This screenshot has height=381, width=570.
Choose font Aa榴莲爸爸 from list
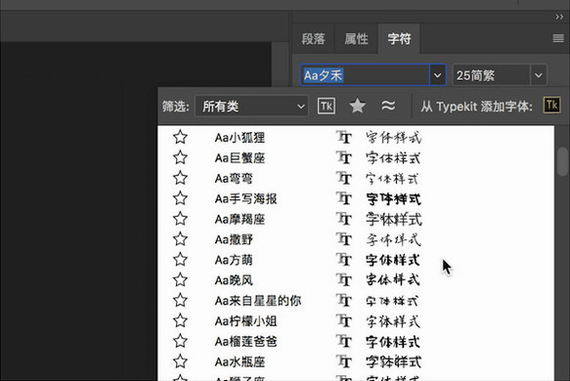coord(246,341)
